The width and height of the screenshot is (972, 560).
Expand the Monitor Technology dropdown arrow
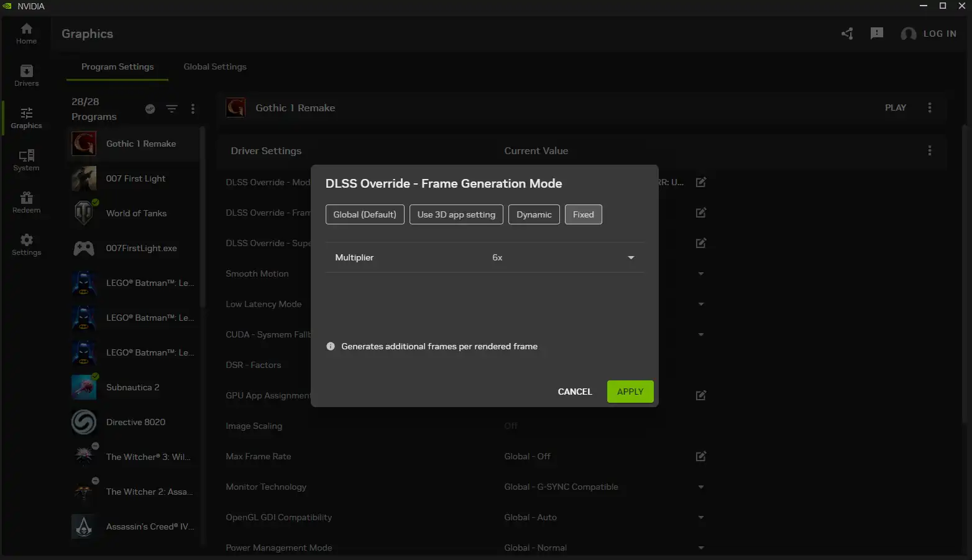tap(701, 487)
